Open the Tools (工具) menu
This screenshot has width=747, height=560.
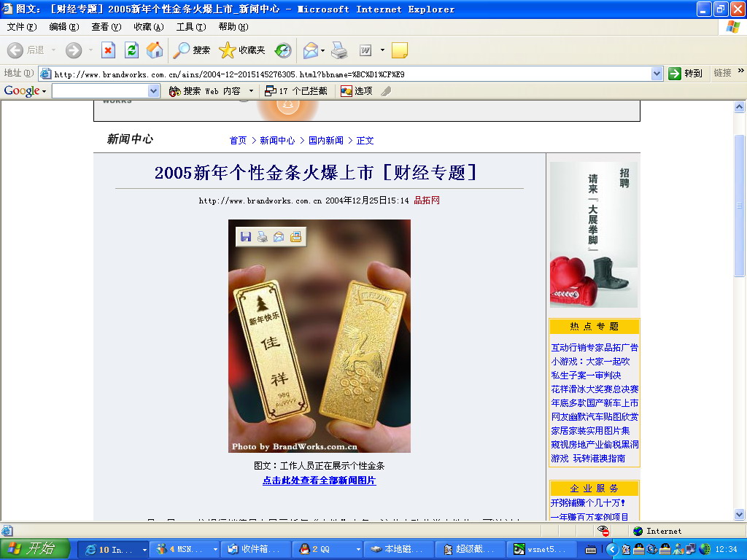(x=191, y=27)
